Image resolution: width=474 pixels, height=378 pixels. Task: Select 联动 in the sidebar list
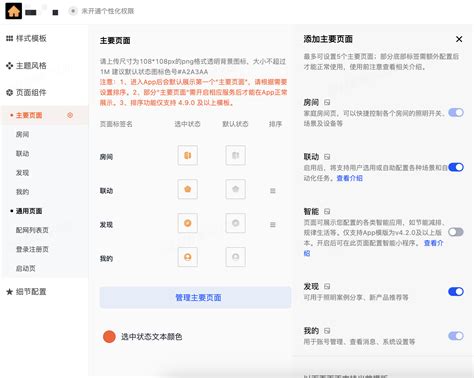tap(22, 153)
